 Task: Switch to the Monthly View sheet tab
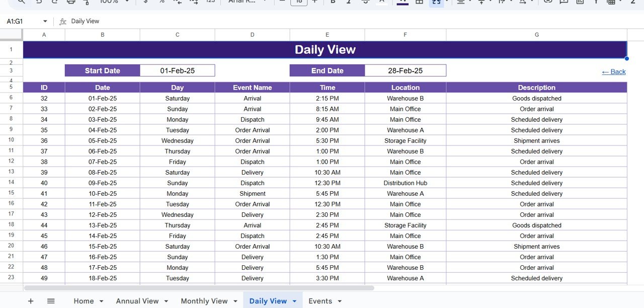(204, 301)
